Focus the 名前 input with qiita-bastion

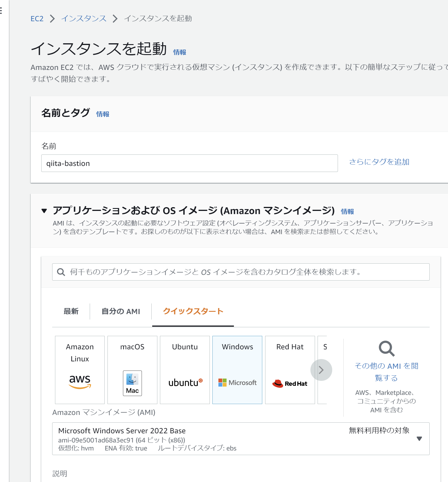click(x=189, y=163)
